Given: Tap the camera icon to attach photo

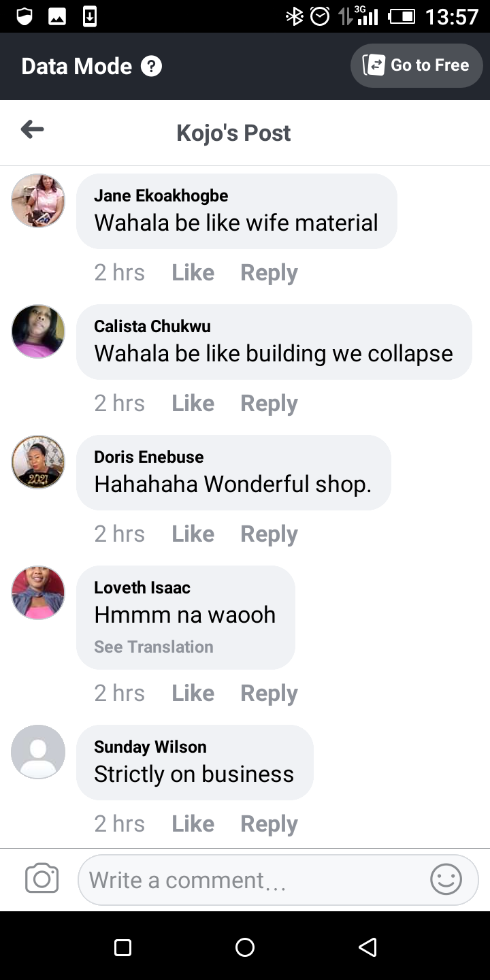Looking at the screenshot, I should point(42,879).
